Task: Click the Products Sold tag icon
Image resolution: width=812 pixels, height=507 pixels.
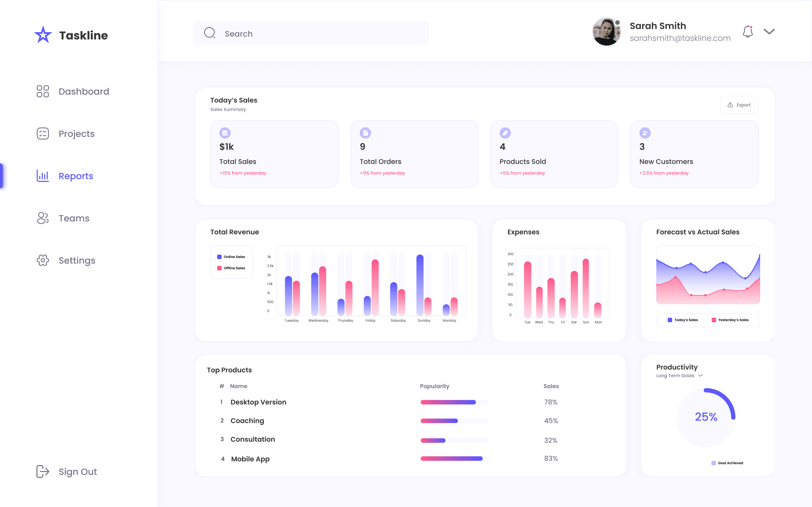Action: 505,133
